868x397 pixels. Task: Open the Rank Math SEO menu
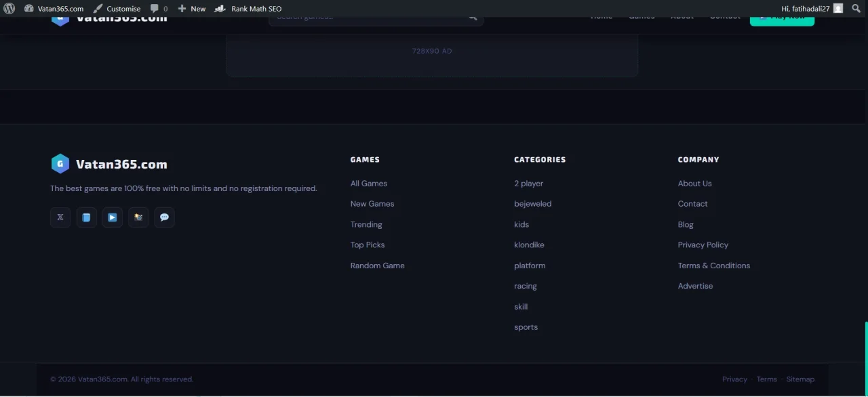pos(248,8)
